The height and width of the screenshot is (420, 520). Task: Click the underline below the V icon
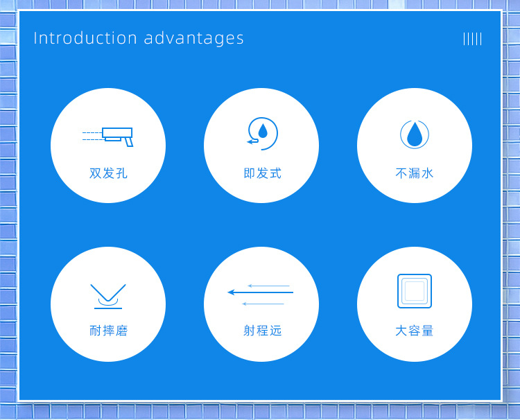[108, 308]
